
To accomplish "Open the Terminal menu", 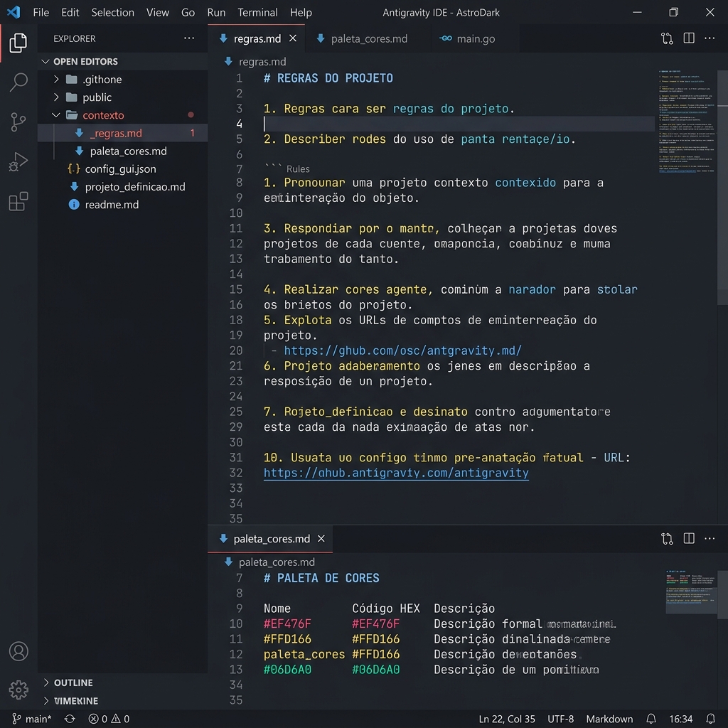I will tap(257, 12).
